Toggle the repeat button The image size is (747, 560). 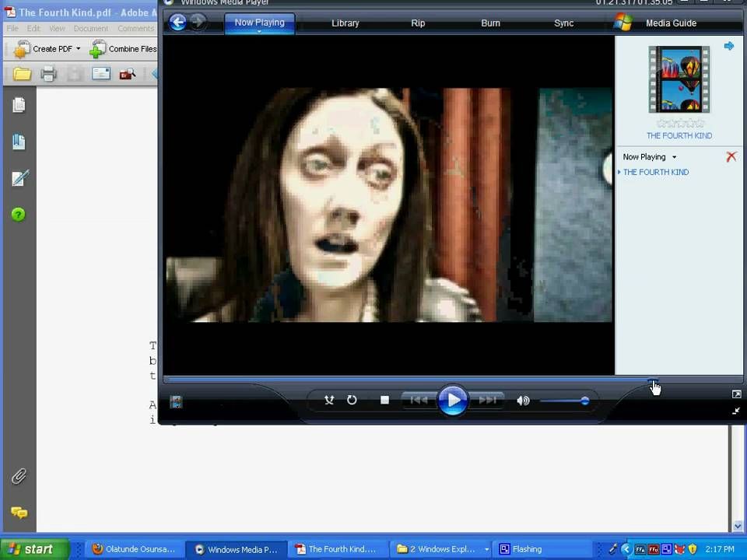(x=352, y=400)
